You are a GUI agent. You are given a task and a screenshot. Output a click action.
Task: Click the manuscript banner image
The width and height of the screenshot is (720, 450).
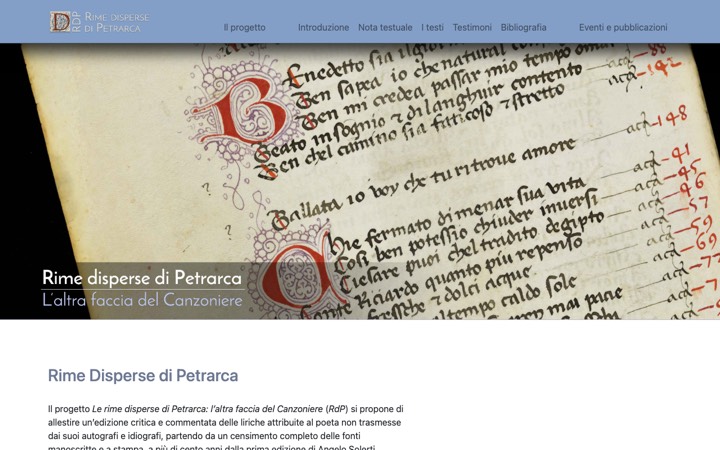click(x=360, y=181)
